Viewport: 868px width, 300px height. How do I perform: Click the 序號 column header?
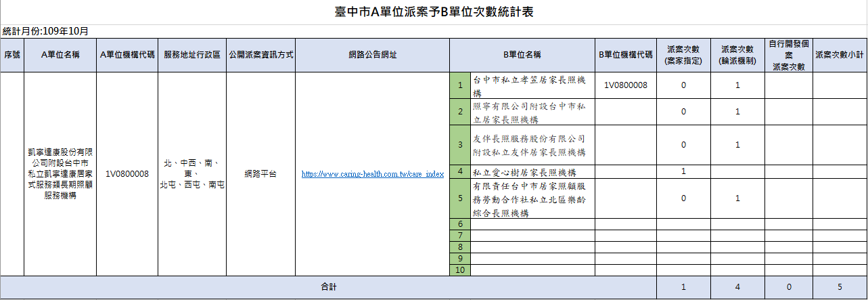point(12,55)
